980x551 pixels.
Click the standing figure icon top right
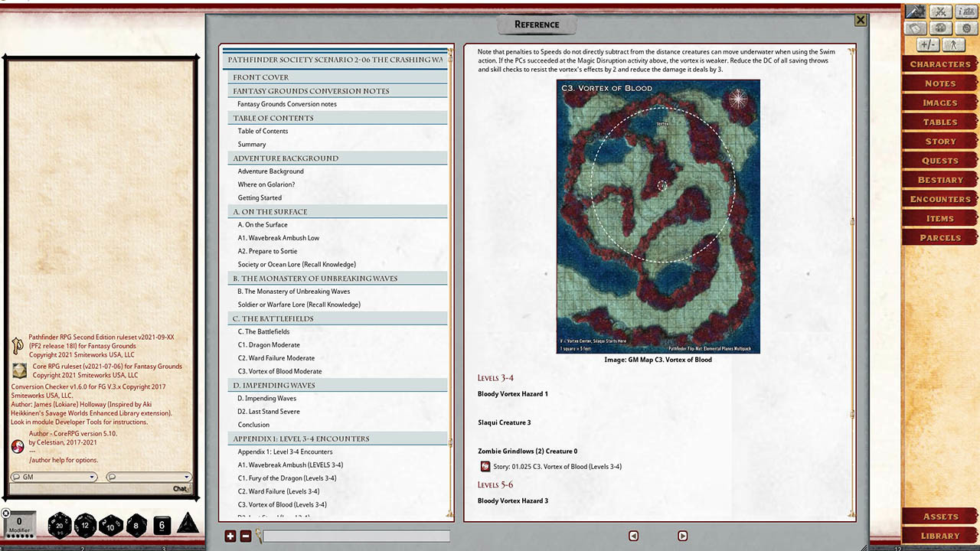[953, 44]
